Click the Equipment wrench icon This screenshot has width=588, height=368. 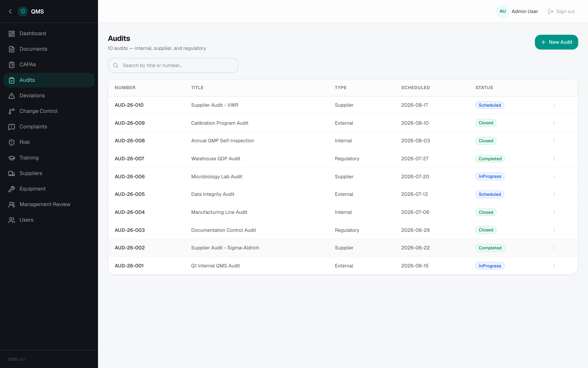tap(12, 189)
